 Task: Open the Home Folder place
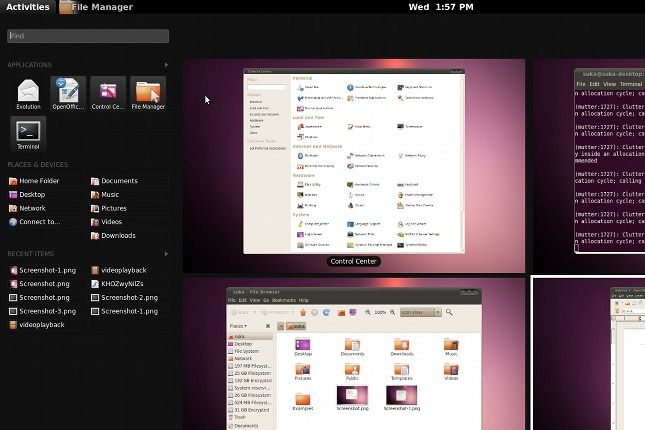click(x=38, y=181)
